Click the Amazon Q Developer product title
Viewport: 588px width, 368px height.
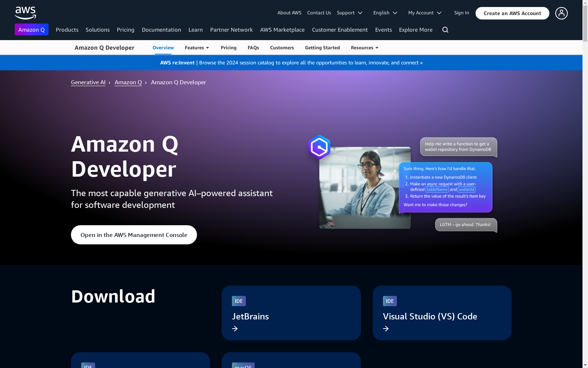click(x=104, y=48)
